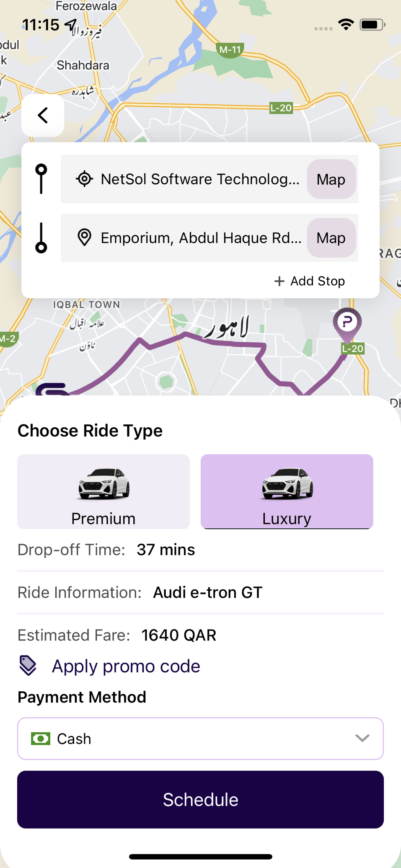The width and height of the screenshot is (401, 868).
Task: Tap the Add Stop label
Action: tap(318, 281)
